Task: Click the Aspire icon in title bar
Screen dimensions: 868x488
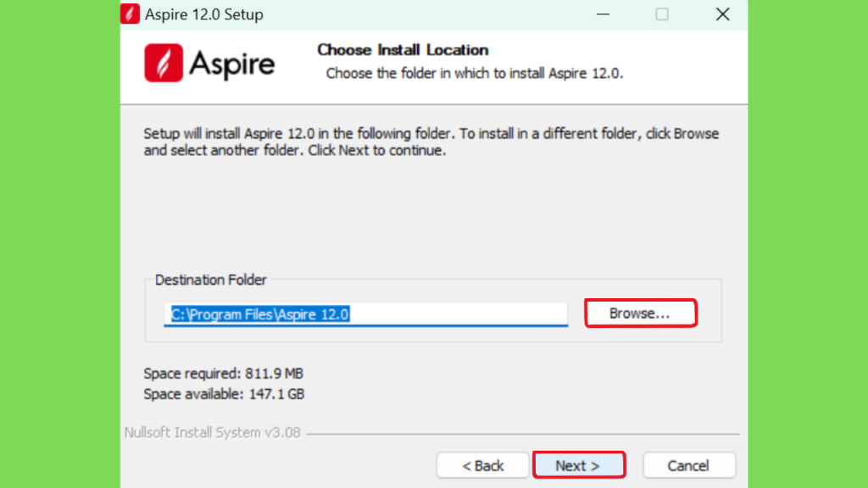Action: [x=130, y=14]
